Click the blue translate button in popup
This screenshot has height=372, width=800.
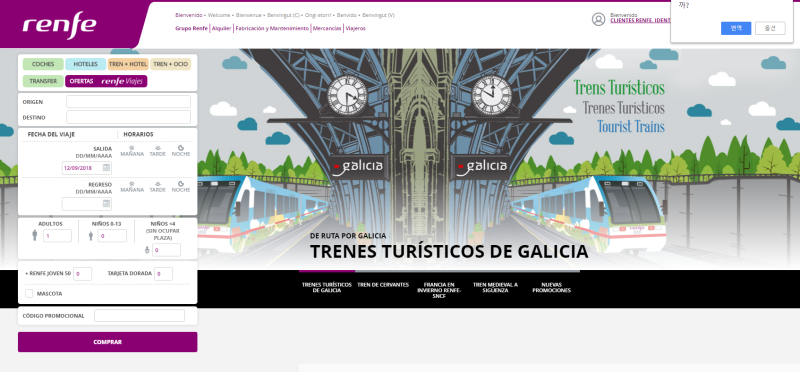[736, 29]
